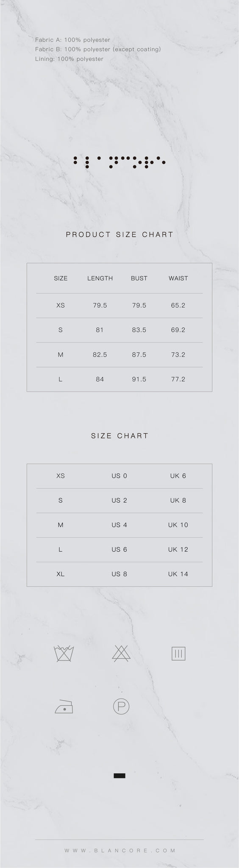Open the www.blancore.com website link

pyautogui.click(x=120, y=850)
